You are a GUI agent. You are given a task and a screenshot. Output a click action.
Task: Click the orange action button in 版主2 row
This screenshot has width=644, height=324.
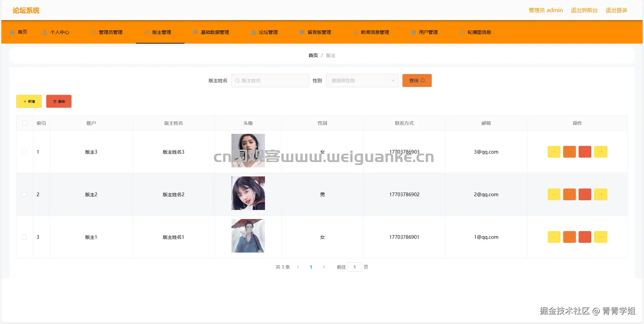coord(570,195)
